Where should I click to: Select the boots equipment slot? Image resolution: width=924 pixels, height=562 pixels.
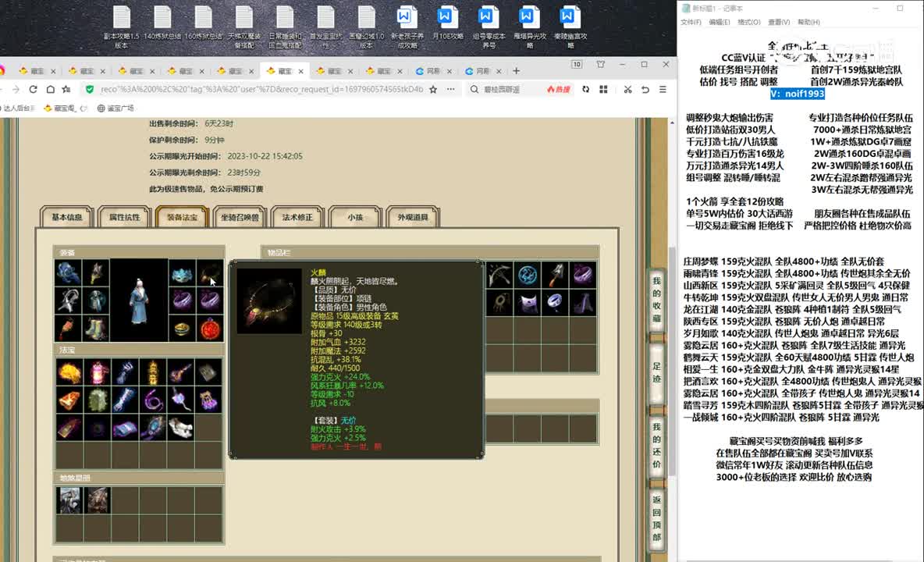pyautogui.click(x=95, y=329)
